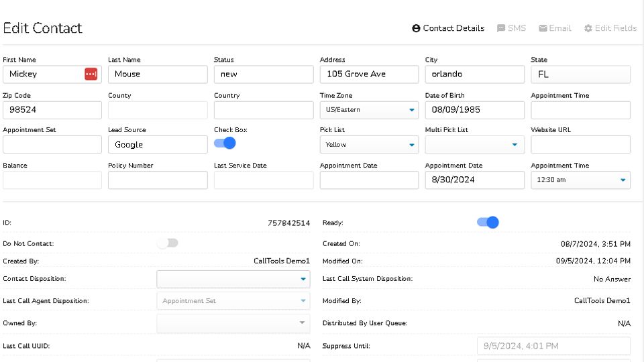Screen dimensions: 644x362
Task: Open the Time Zone dropdown showing US/Eastern
Action: [369, 110]
